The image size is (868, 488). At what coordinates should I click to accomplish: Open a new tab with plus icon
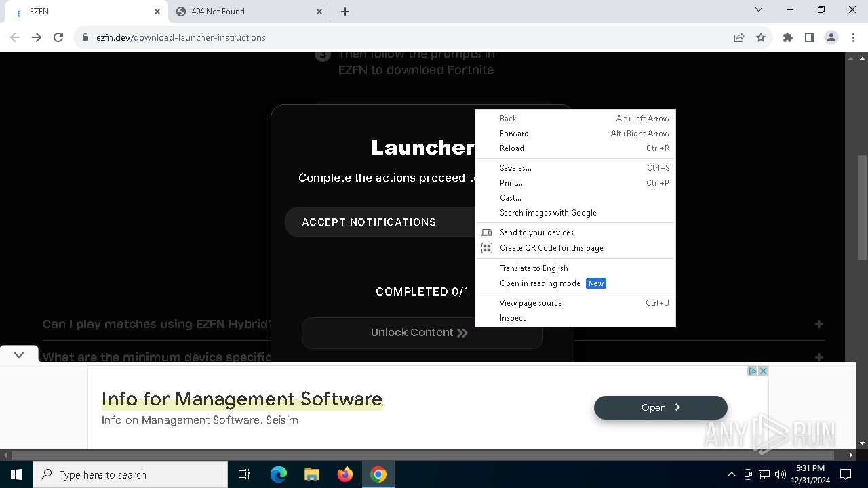click(345, 11)
